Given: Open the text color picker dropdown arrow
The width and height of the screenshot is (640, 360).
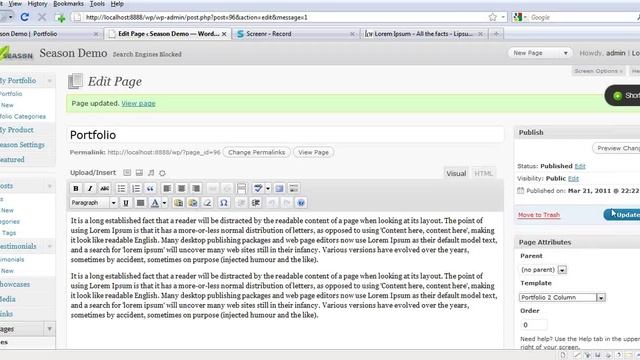Looking at the screenshot, I should (x=164, y=203).
